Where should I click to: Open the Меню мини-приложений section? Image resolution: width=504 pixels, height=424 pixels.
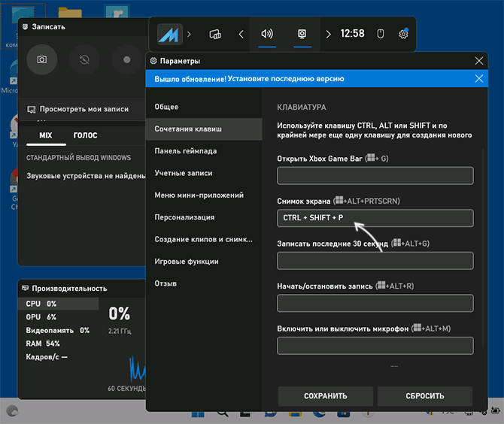[x=204, y=195]
